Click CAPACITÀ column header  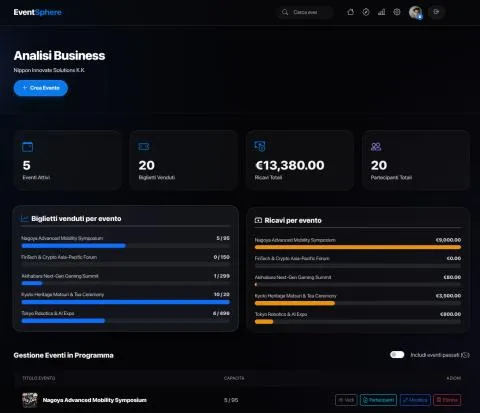coord(234,378)
